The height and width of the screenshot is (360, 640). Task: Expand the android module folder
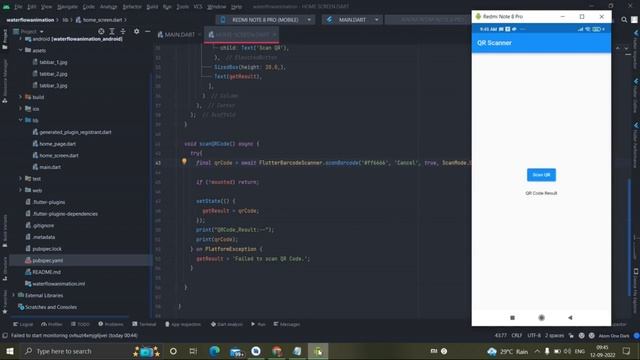click(20, 39)
